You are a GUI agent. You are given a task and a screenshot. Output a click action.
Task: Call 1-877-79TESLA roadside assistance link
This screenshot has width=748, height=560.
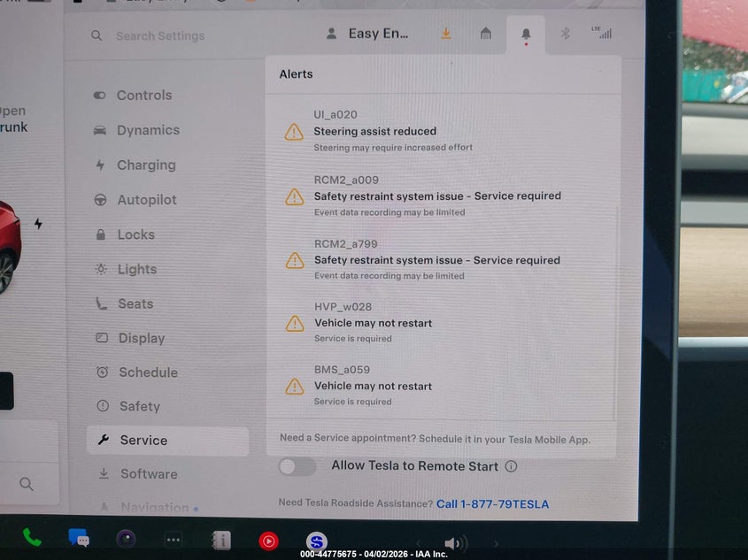pos(492,504)
